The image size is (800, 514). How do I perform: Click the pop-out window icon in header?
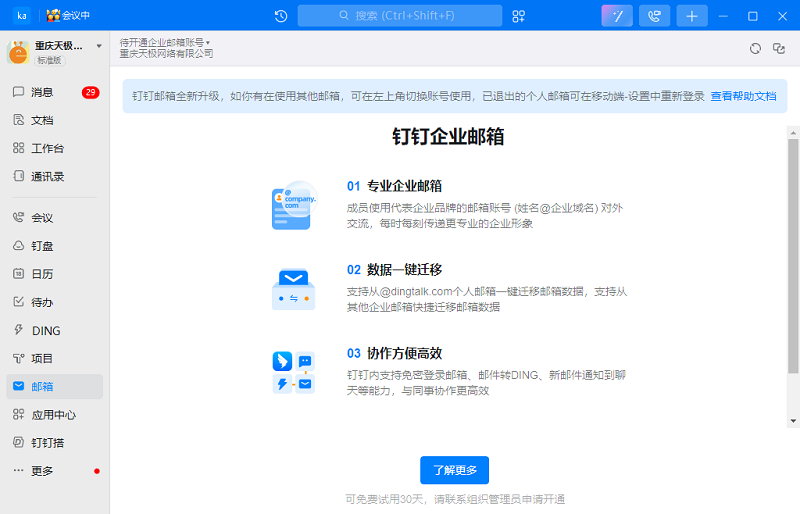point(779,48)
